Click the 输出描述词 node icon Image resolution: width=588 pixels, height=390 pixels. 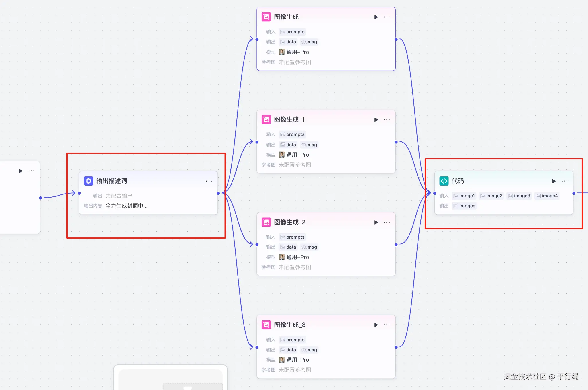pos(88,181)
